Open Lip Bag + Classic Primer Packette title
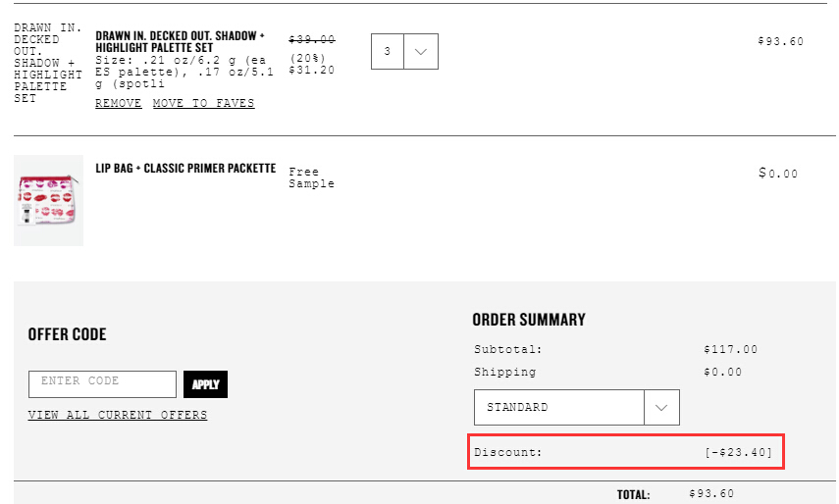839x504 pixels. [185, 169]
